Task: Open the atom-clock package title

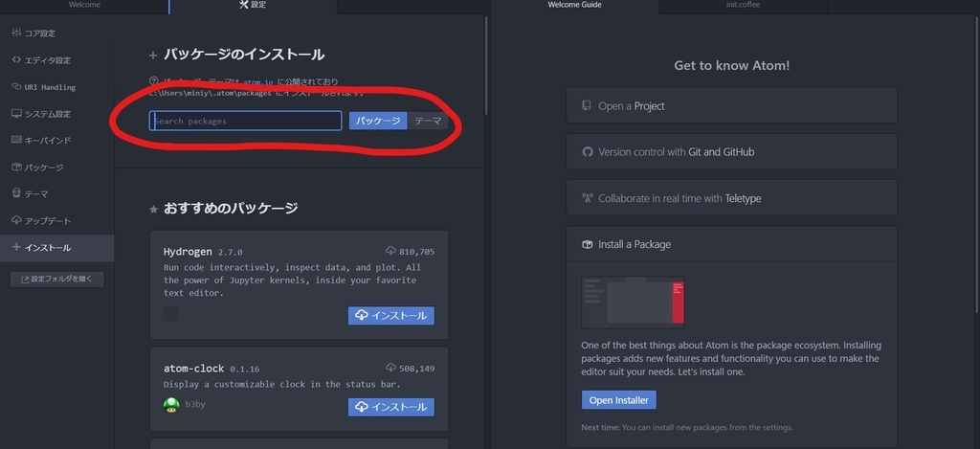Action: coord(193,369)
